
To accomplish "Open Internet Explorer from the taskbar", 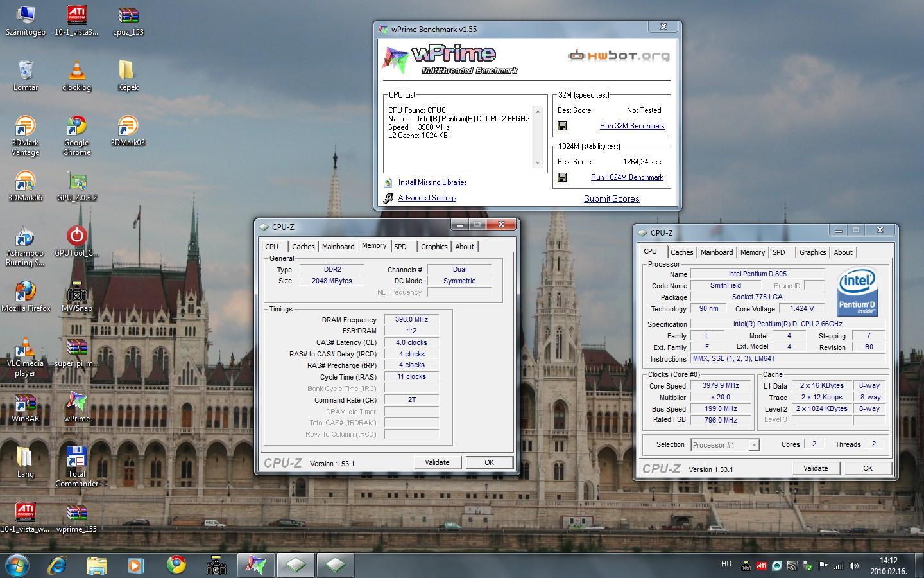I will 57,565.
